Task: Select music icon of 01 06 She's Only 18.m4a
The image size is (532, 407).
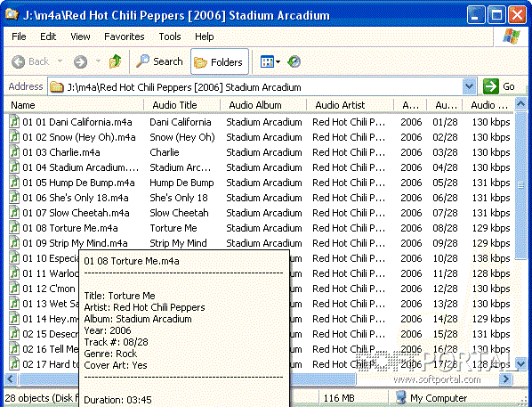Action: (x=14, y=198)
